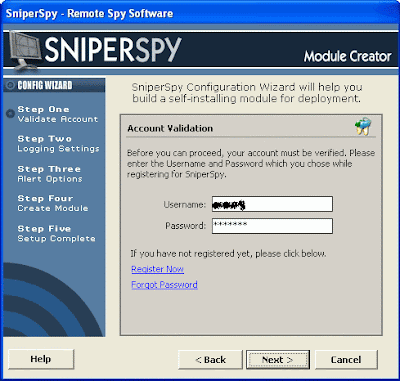This screenshot has width=400, height=381.
Task: Open the Register Now link
Action: [x=157, y=269]
